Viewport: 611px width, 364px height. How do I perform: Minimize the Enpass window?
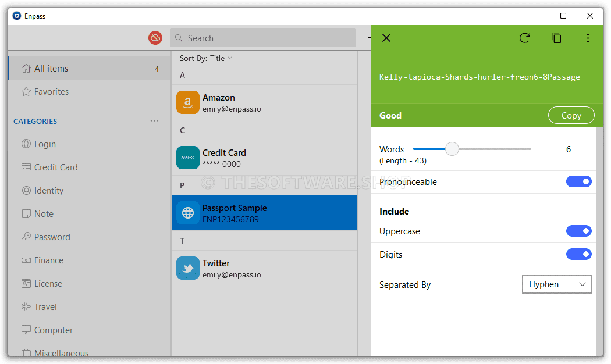(537, 16)
